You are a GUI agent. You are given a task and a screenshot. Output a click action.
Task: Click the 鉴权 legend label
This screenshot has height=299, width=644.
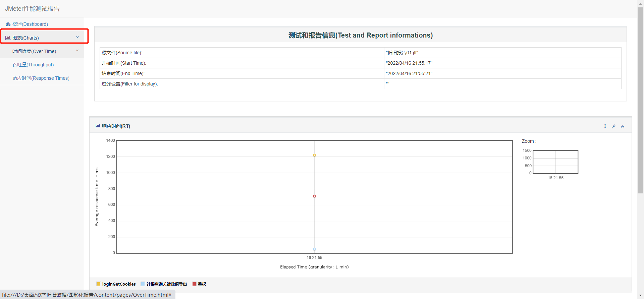coord(202,284)
